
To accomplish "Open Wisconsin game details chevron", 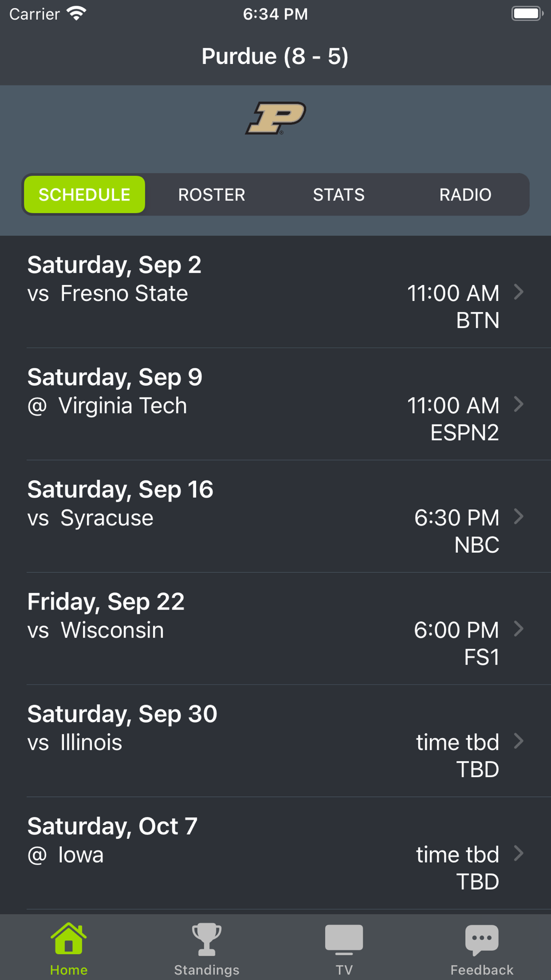I will [x=518, y=628].
